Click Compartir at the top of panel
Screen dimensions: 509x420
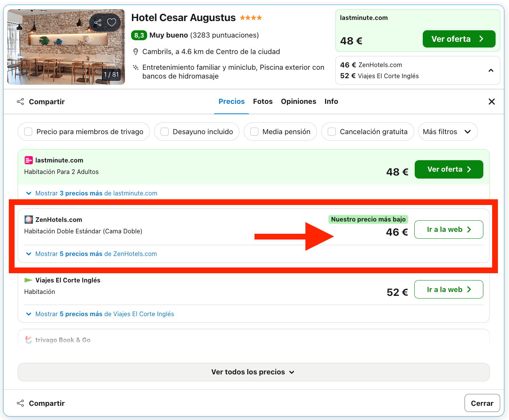click(x=41, y=102)
